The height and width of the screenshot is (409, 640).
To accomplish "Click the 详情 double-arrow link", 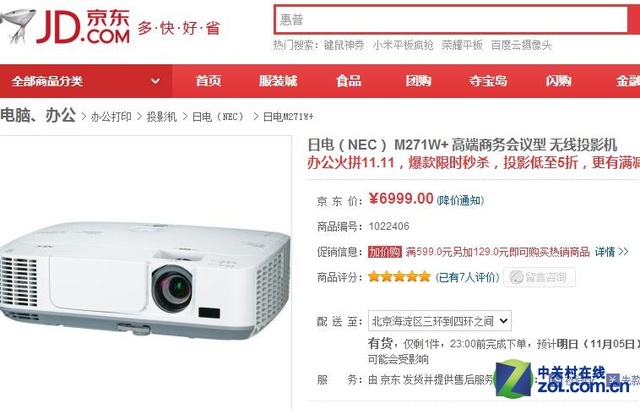I will [x=611, y=252].
